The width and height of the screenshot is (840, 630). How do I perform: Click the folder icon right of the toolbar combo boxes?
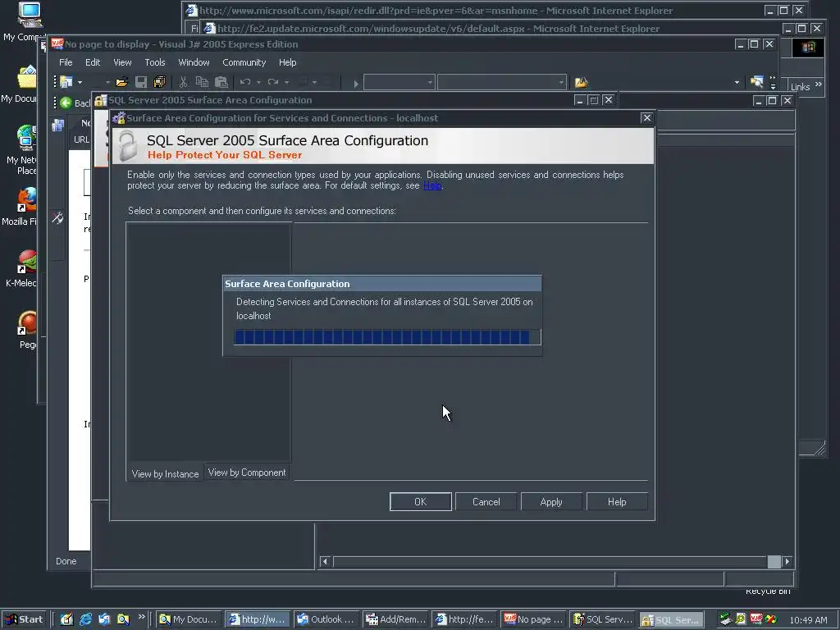582,83
